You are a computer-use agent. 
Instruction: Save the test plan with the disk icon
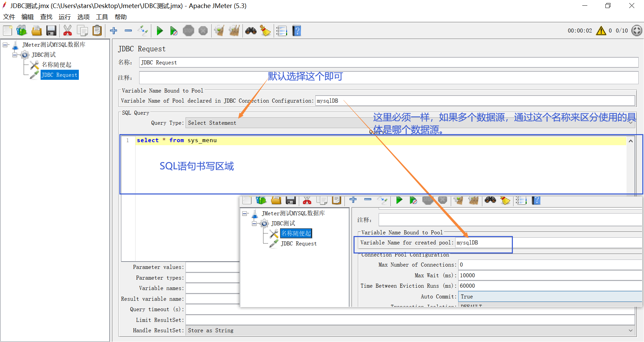(x=51, y=31)
